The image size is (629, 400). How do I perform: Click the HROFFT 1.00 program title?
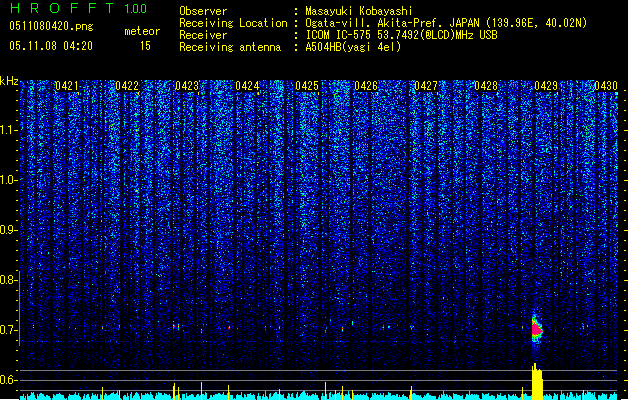pyautogui.click(x=79, y=8)
